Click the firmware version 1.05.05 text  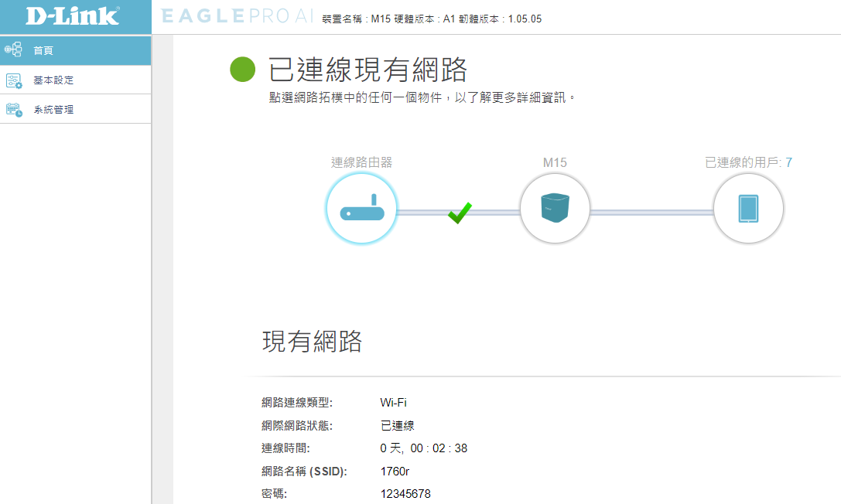click(525, 19)
